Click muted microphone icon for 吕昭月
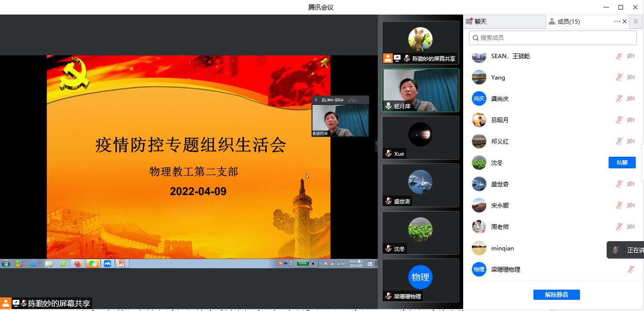This screenshot has width=644, height=311. pos(619,120)
